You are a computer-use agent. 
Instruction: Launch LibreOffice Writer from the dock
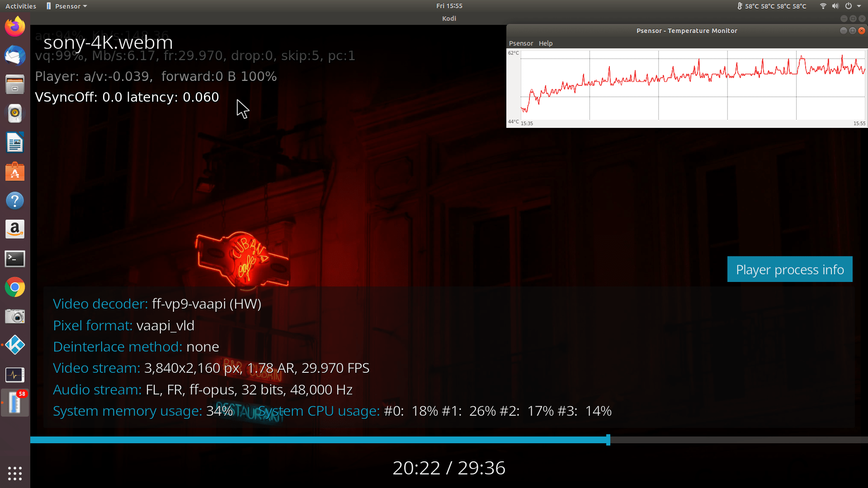click(x=15, y=143)
